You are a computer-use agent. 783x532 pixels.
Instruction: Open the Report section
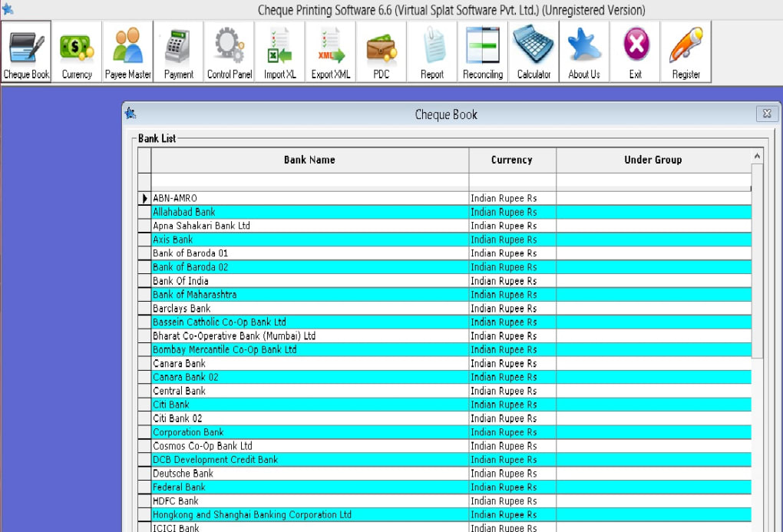pyautogui.click(x=431, y=51)
